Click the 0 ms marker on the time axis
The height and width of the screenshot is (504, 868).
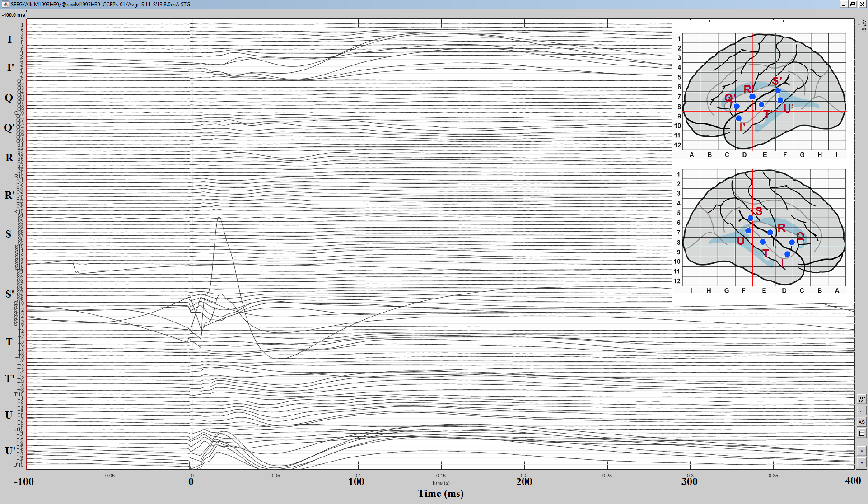(191, 481)
